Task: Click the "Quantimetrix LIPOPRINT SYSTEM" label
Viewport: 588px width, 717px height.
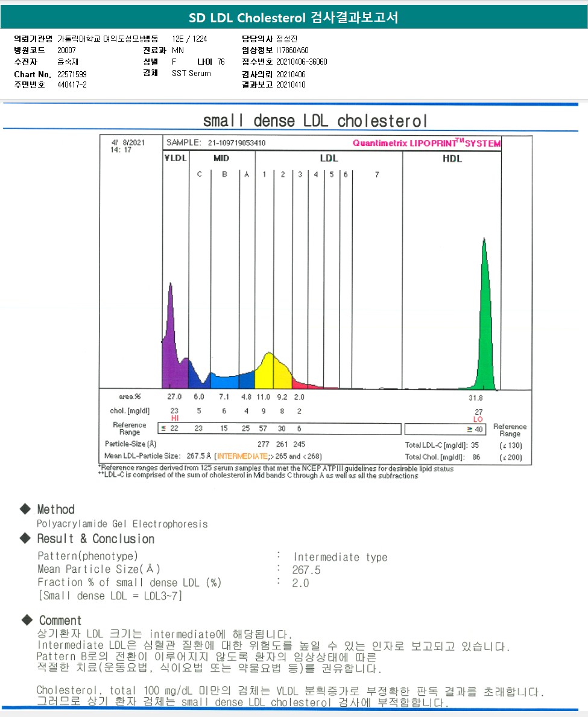Action: [x=427, y=142]
